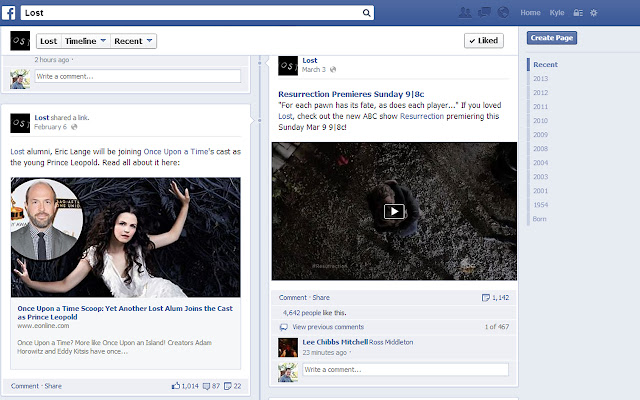Jump to Born in timeline sidebar

[x=540, y=219]
